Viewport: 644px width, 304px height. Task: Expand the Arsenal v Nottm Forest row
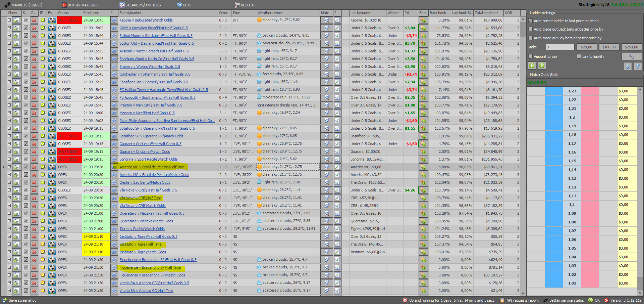pos(9,51)
